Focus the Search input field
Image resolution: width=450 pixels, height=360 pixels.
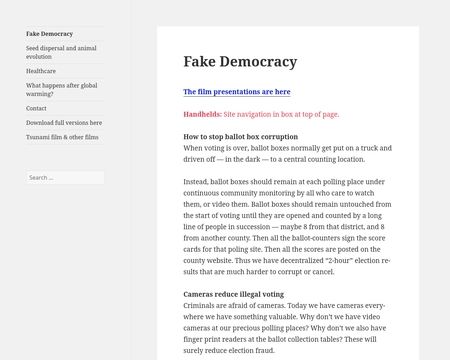[x=65, y=178]
